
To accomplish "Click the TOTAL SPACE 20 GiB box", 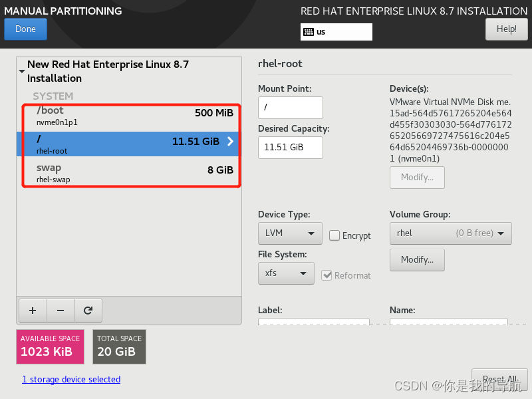I will (x=120, y=346).
